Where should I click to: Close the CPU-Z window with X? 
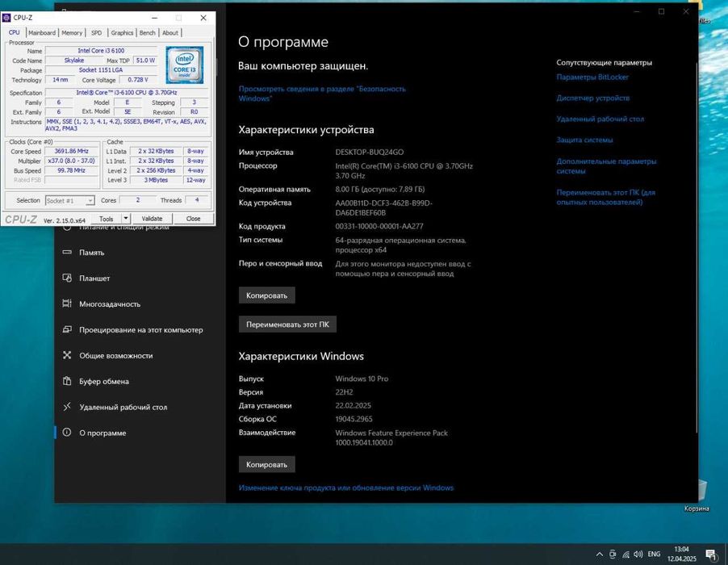click(x=203, y=18)
